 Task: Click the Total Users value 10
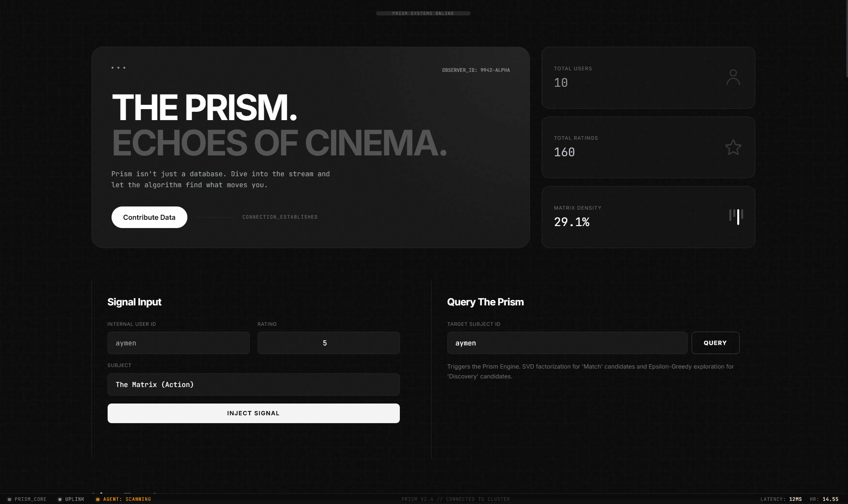click(x=561, y=82)
